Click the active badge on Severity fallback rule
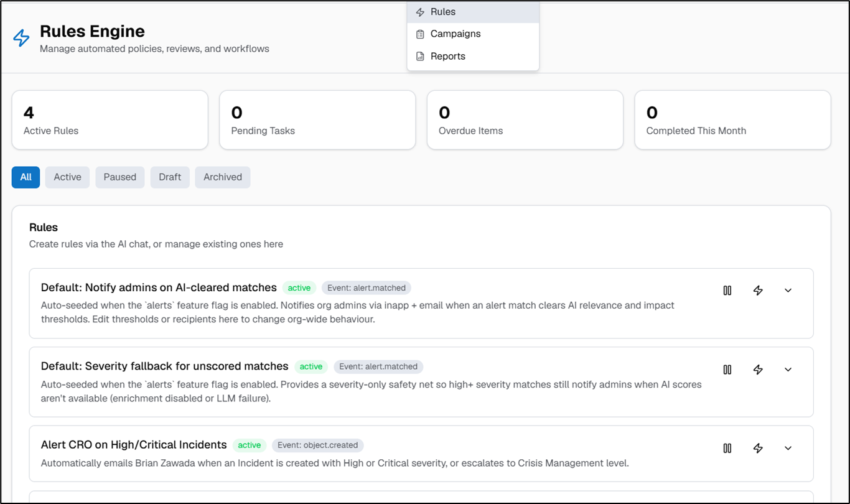Image resolution: width=850 pixels, height=504 pixels. [311, 366]
